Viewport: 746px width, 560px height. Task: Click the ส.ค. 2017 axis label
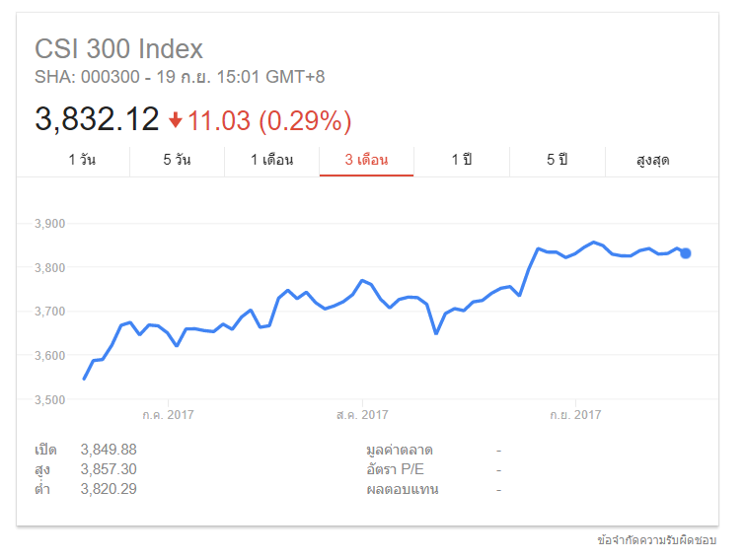tap(363, 415)
